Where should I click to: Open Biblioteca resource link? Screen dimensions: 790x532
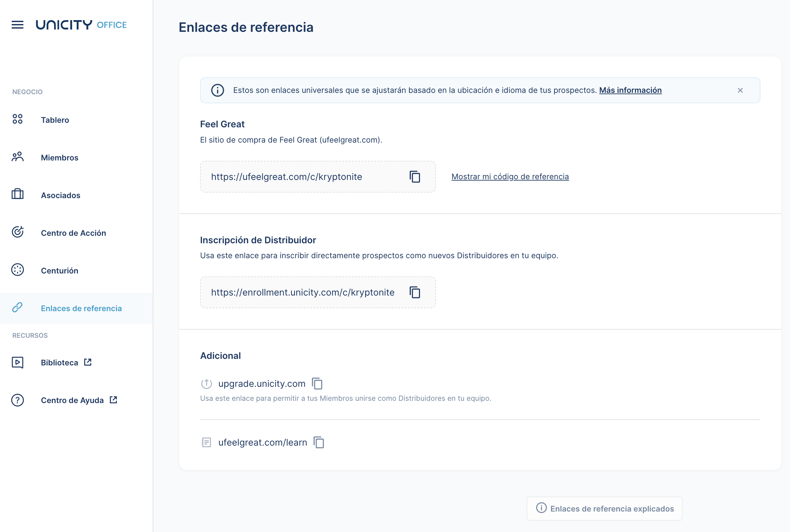coord(76,362)
